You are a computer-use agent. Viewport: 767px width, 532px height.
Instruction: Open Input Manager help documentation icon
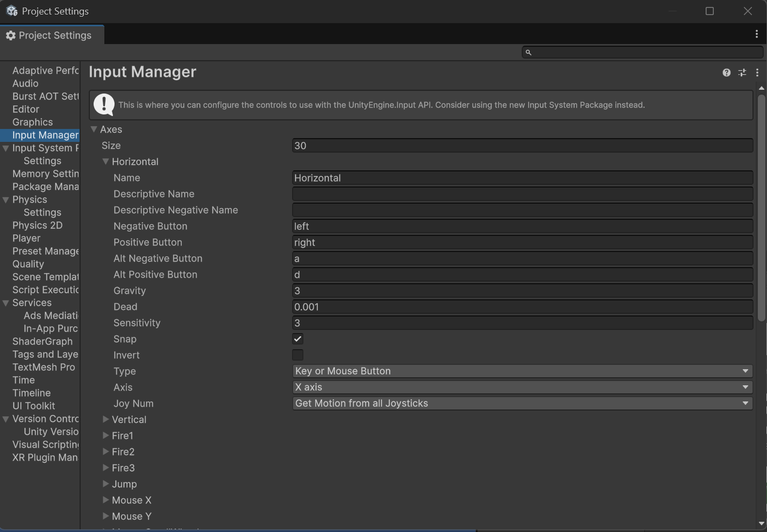click(726, 73)
